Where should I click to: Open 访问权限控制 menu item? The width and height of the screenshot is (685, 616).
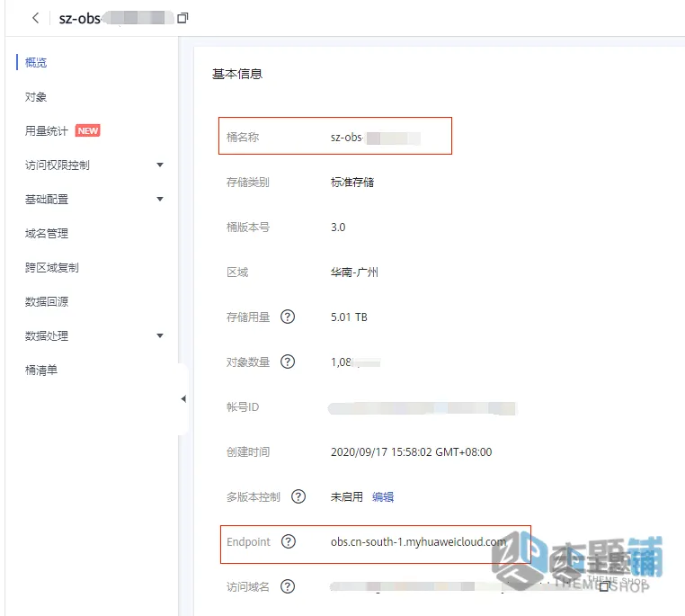(58, 165)
